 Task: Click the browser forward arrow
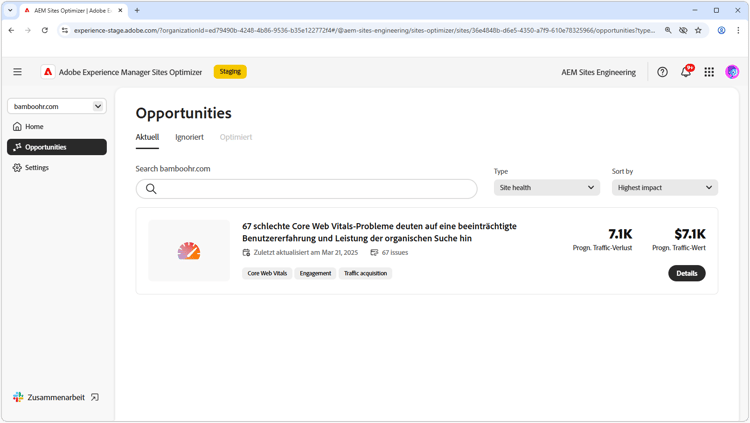pos(28,30)
